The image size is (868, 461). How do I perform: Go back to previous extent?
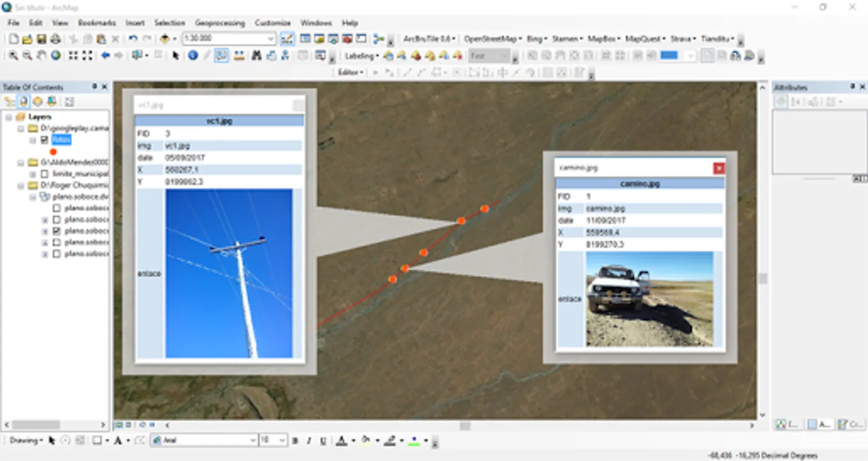(x=106, y=55)
